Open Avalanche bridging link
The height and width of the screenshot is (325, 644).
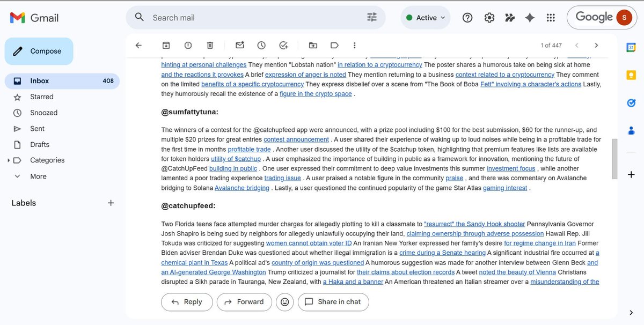(x=242, y=188)
